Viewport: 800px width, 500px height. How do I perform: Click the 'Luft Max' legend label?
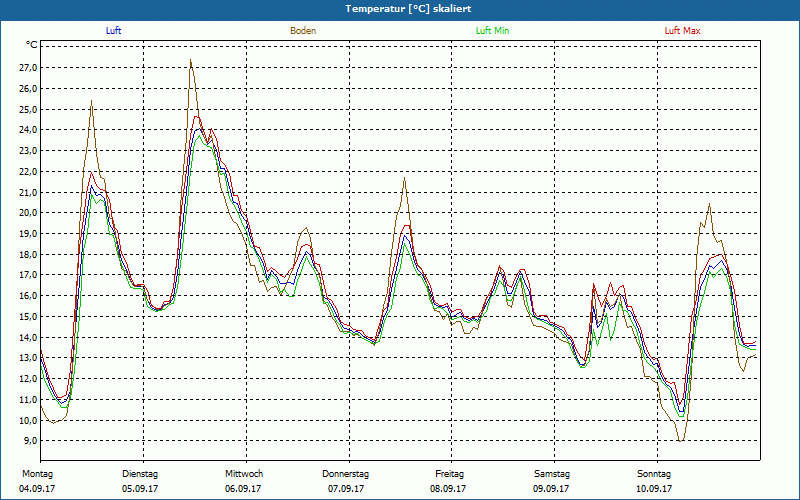[x=682, y=31]
